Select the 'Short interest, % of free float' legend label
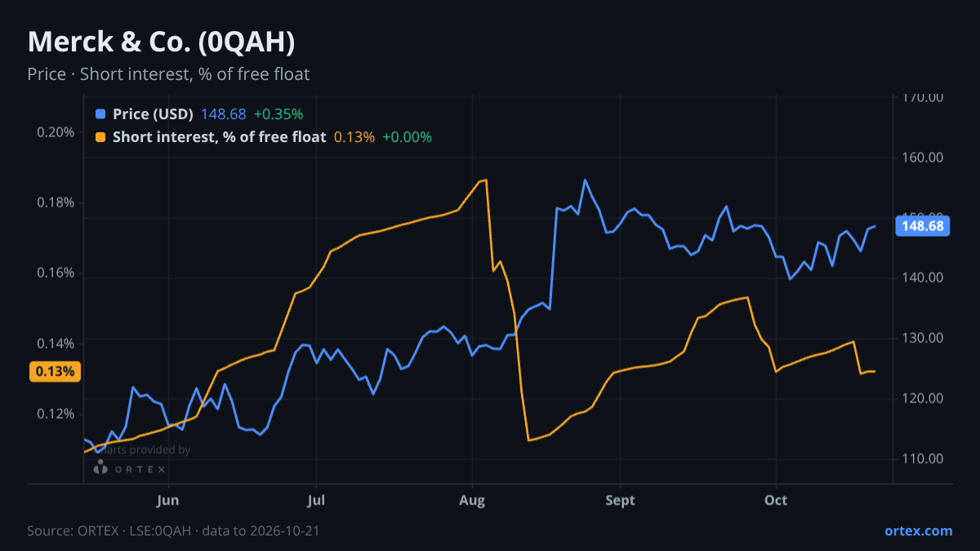Viewport: 980px width, 551px height. [x=219, y=137]
